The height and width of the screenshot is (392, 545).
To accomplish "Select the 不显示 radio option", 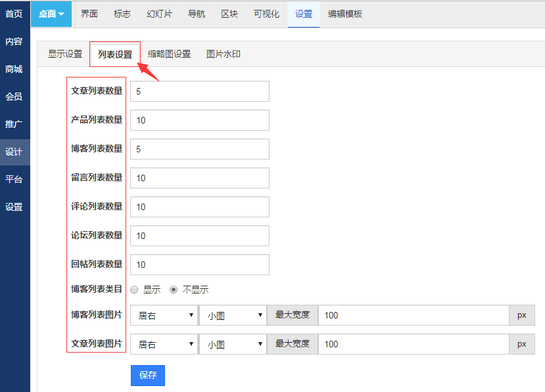I will 174,290.
